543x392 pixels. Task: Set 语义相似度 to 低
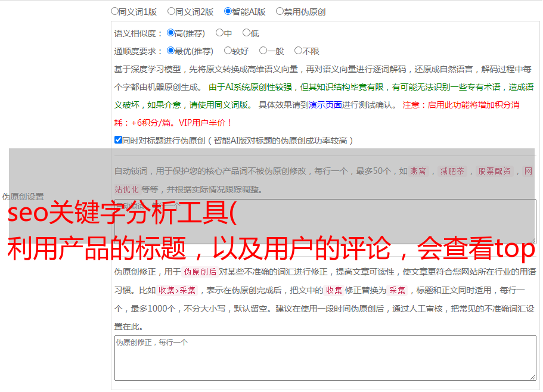click(246, 33)
